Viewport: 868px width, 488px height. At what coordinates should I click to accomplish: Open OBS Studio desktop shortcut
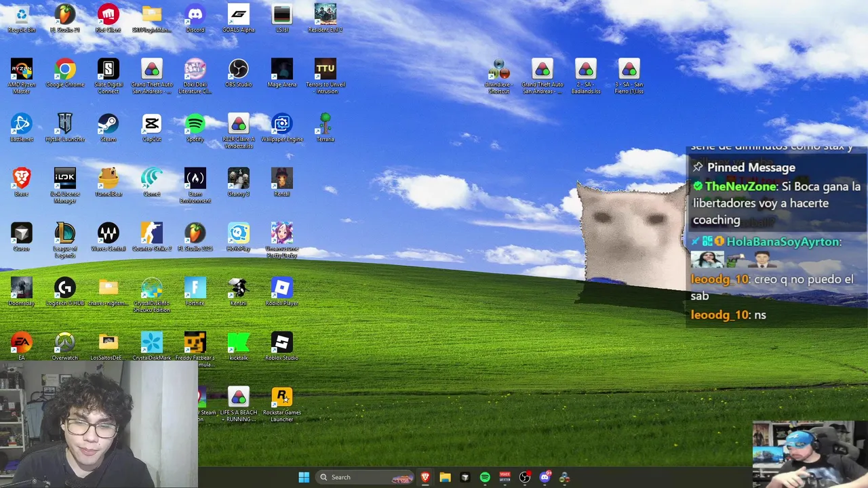click(238, 73)
